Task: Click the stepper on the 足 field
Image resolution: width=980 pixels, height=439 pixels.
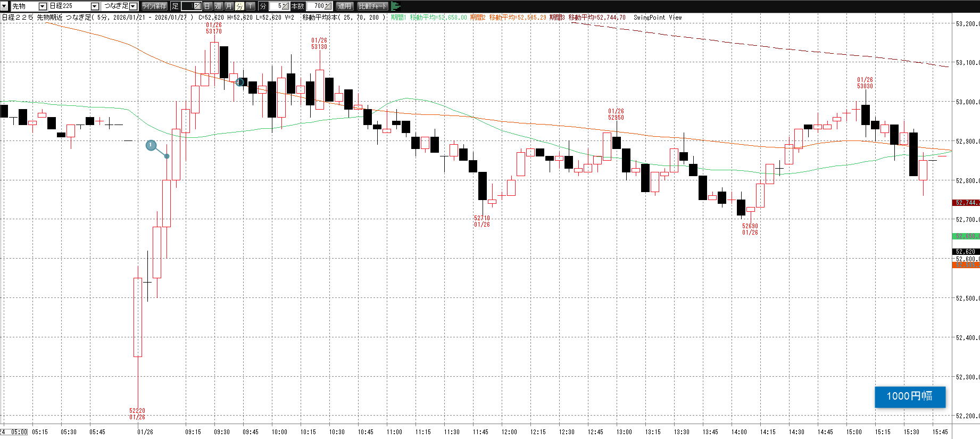Action: (x=197, y=6)
